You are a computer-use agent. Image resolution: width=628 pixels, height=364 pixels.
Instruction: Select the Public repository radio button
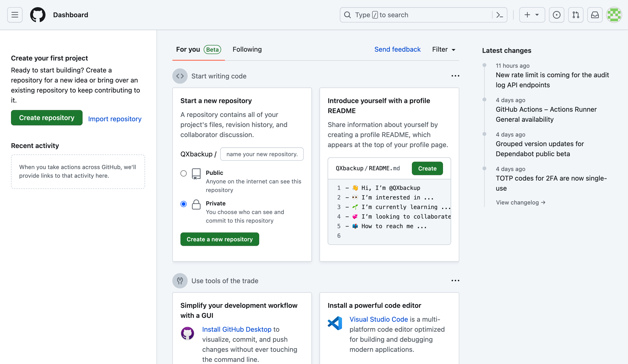(183, 173)
